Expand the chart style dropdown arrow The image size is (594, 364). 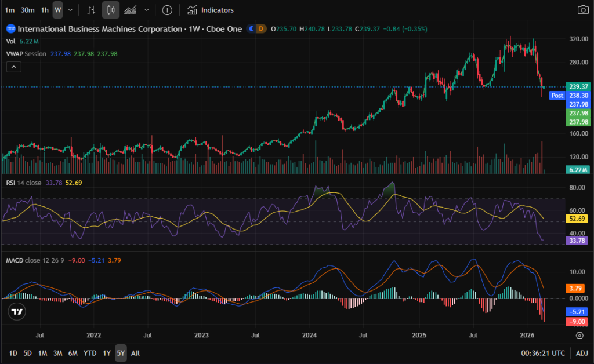point(146,10)
